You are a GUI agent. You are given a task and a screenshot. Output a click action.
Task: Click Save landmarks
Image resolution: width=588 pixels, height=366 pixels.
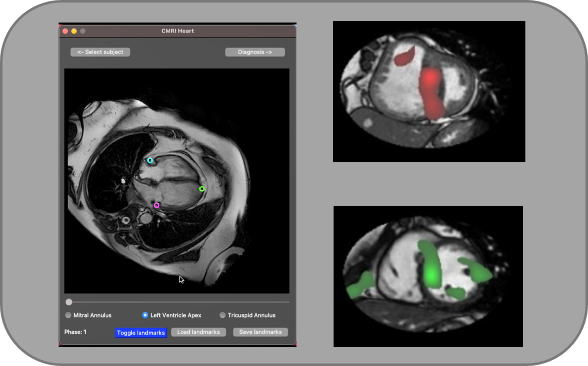click(260, 332)
